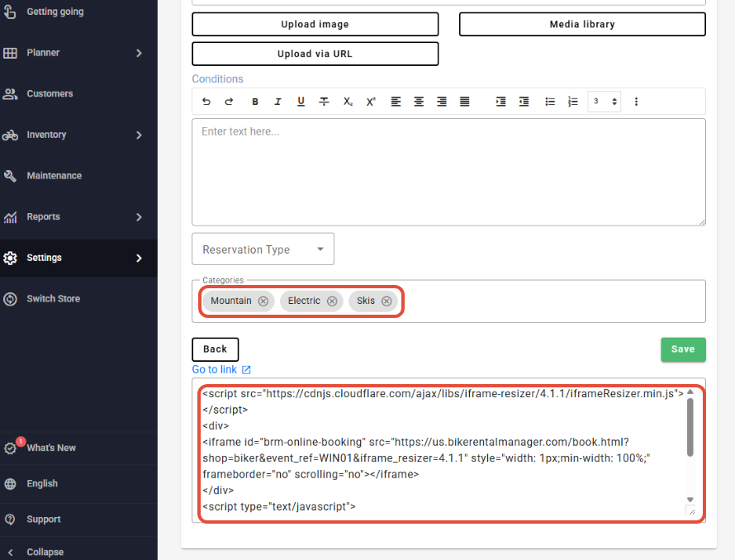
Task: Open the Reservation Type dropdown
Action: pyautogui.click(x=263, y=249)
